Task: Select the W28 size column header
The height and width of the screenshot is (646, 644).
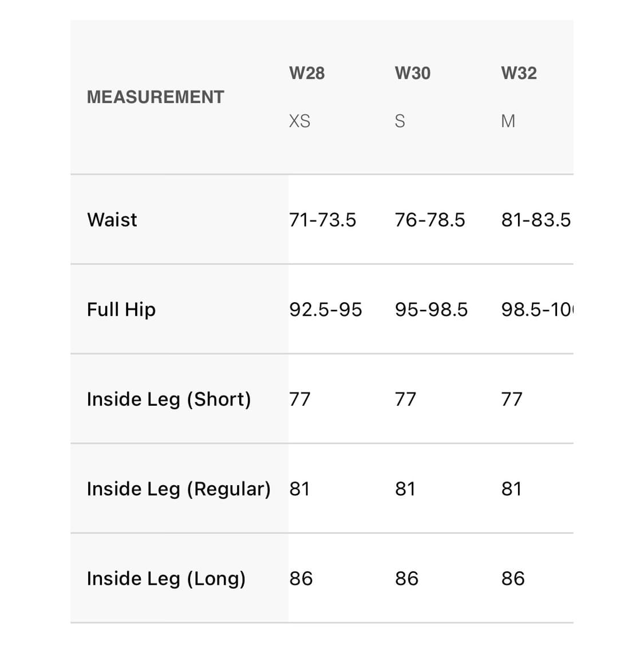Action: pyautogui.click(x=307, y=73)
